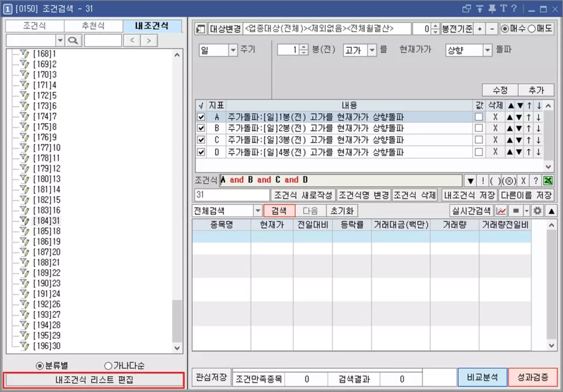The width and height of the screenshot is (563, 392).
Task: Open the formula bar black down-arrow dropdown
Action: pos(471,181)
